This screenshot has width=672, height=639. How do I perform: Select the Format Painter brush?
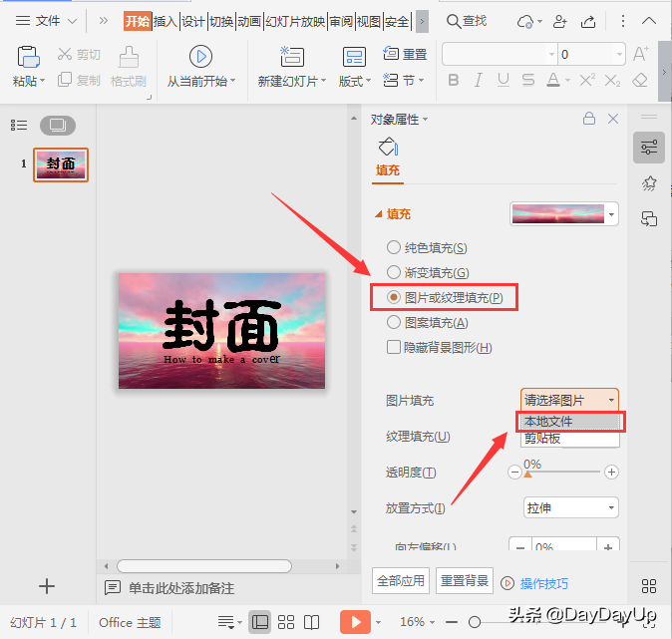(x=129, y=57)
